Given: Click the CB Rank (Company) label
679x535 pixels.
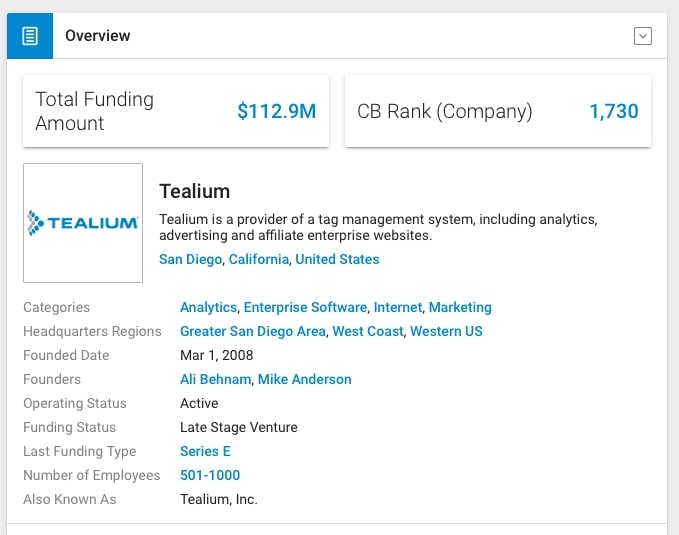Looking at the screenshot, I should [x=445, y=111].
